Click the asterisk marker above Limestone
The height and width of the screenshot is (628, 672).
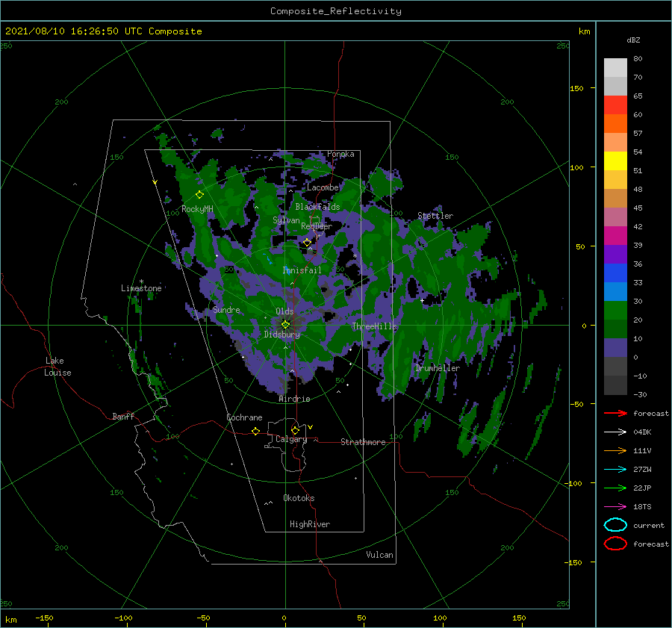coord(141,282)
